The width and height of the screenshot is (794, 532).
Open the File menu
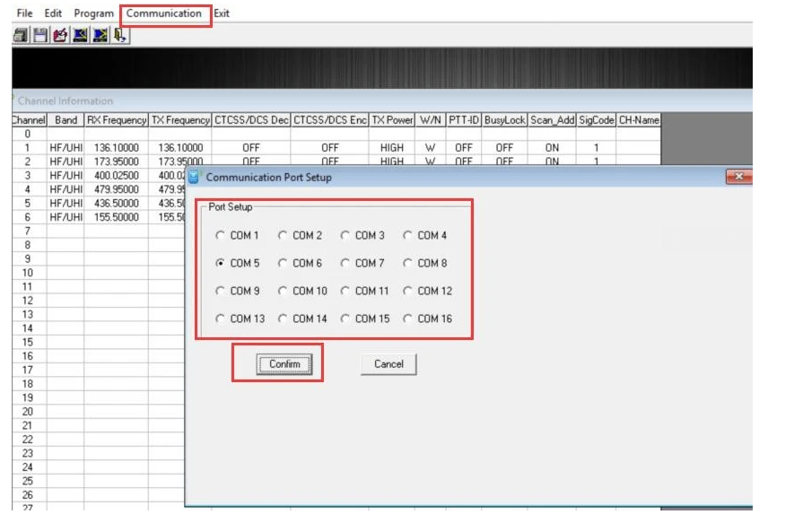pos(24,13)
